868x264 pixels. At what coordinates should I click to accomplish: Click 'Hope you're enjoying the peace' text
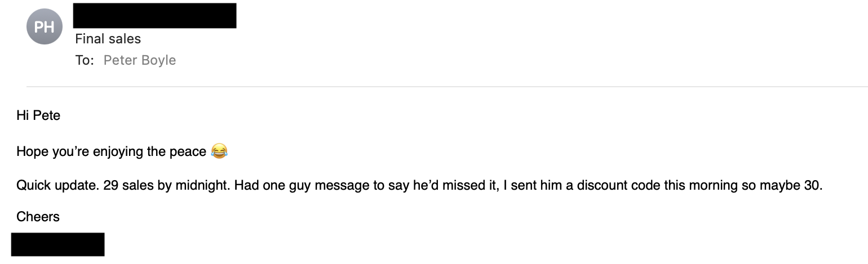pos(111,151)
